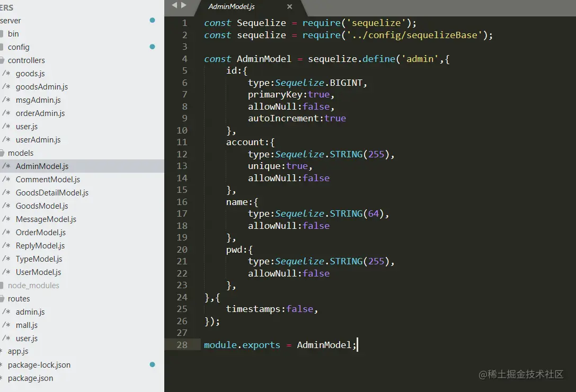Viewport: 576px width, 392px height.
Task: Click line number 4 in gutter
Action: coord(184,59)
